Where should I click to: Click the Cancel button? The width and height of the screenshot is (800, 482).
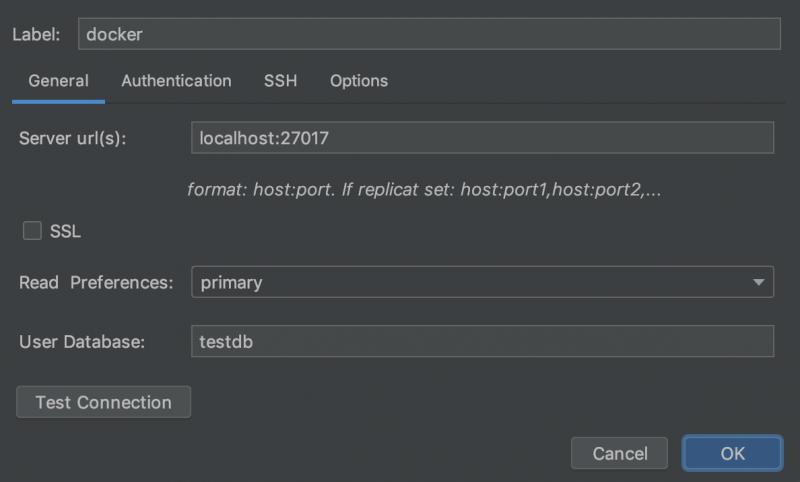point(619,453)
